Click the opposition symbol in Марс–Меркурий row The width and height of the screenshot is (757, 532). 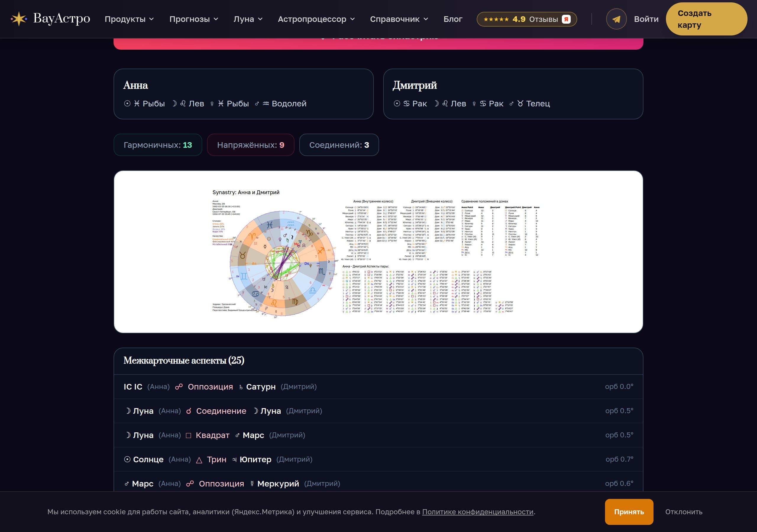[x=190, y=484]
